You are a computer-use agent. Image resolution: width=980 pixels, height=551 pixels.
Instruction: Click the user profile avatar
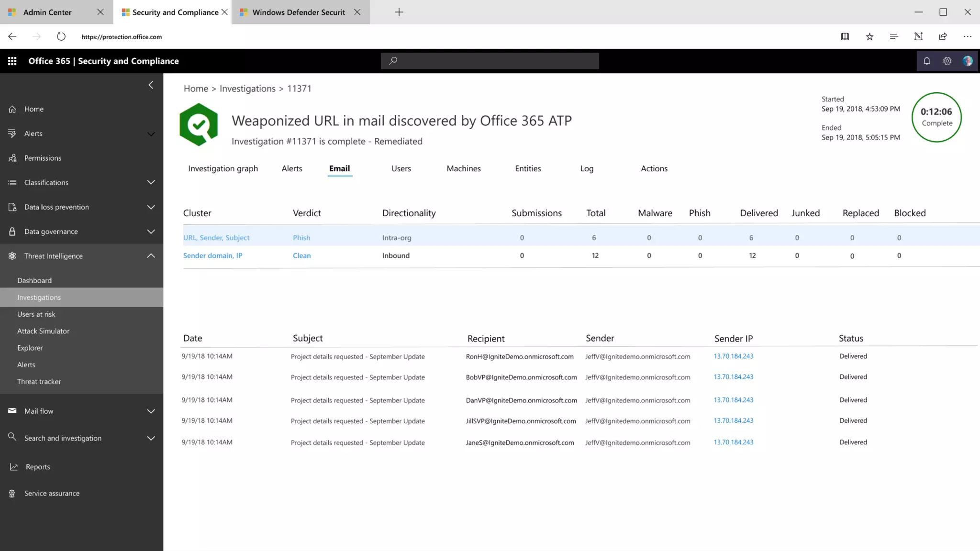968,61
